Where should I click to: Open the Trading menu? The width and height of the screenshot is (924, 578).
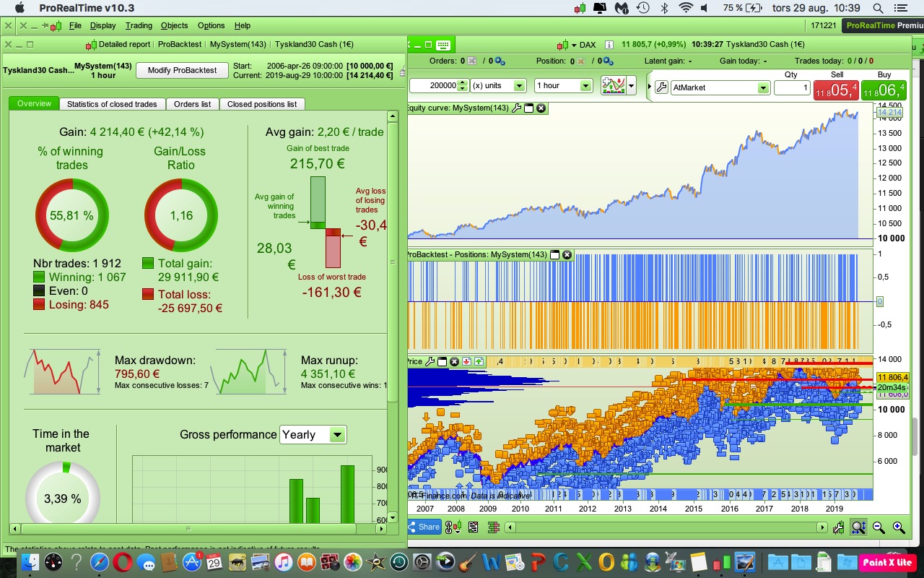pyautogui.click(x=139, y=25)
